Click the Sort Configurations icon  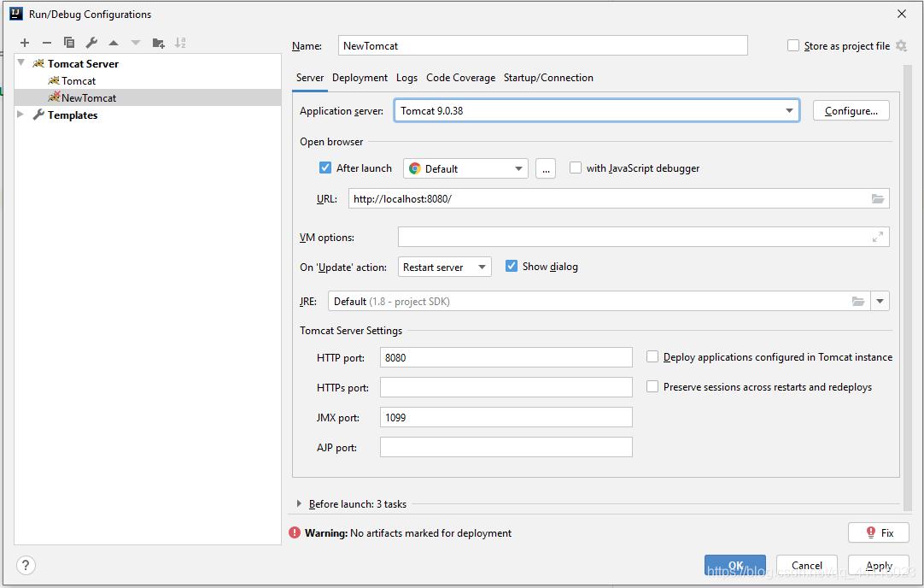pyautogui.click(x=180, y=43)
